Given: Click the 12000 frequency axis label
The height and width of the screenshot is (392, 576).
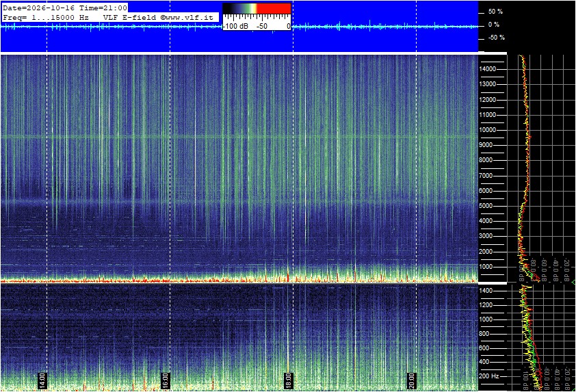Looking at the screenshot, I should [x=488, y=100].
